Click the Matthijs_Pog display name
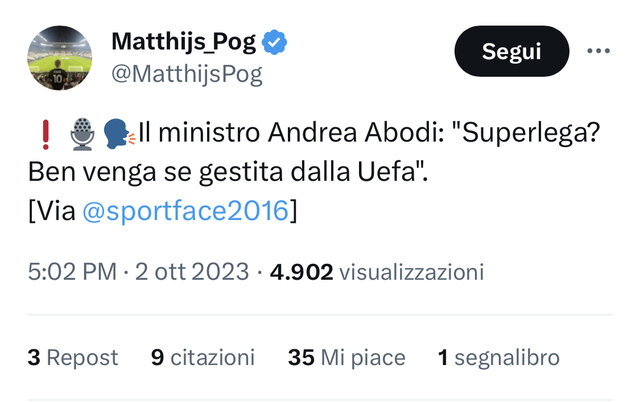640x402 pixels. click(x=184, y=42)
